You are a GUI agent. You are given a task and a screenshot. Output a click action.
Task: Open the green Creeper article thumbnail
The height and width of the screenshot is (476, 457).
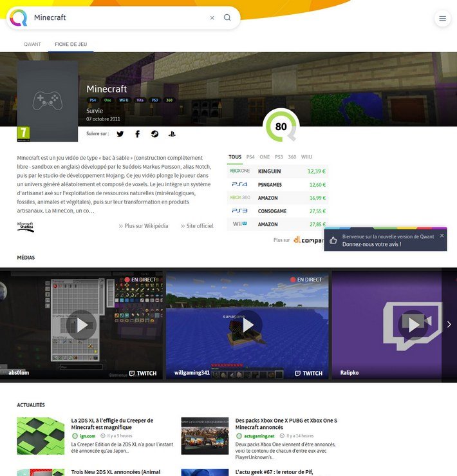41,435
